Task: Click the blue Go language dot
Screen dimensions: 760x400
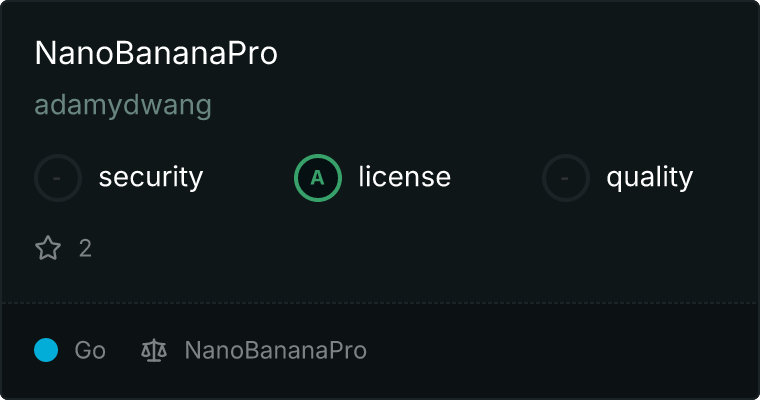Action: pos(46,350)
